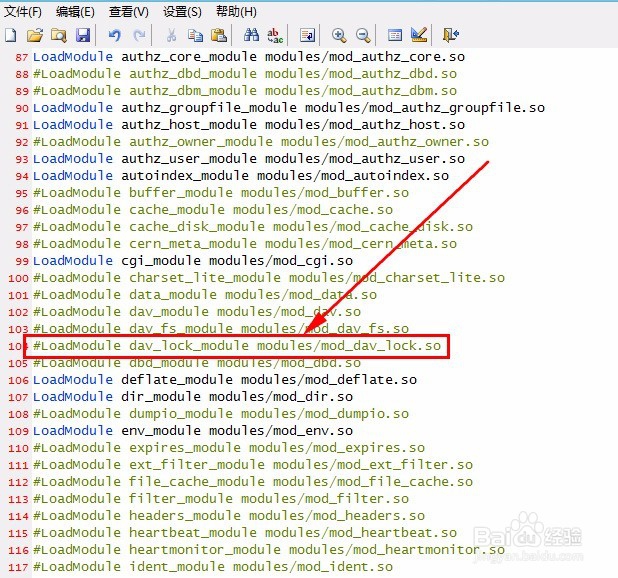Click in the authz_groupfile_module line
Screen dimensions: 618x578
pos(289,108)
